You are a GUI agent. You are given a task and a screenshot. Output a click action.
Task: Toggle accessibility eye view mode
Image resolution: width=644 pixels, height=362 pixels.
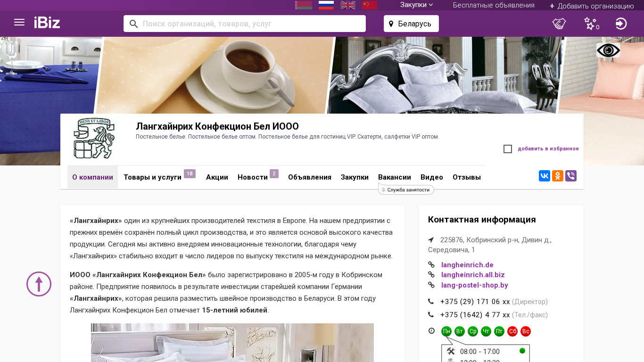(x=608, y=50)
